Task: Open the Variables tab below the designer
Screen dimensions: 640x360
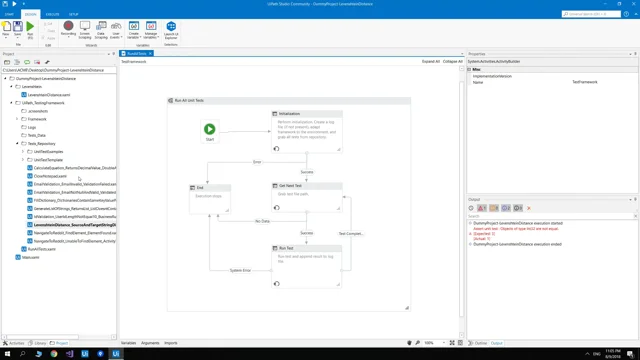Action: click(x=129, y=343)
